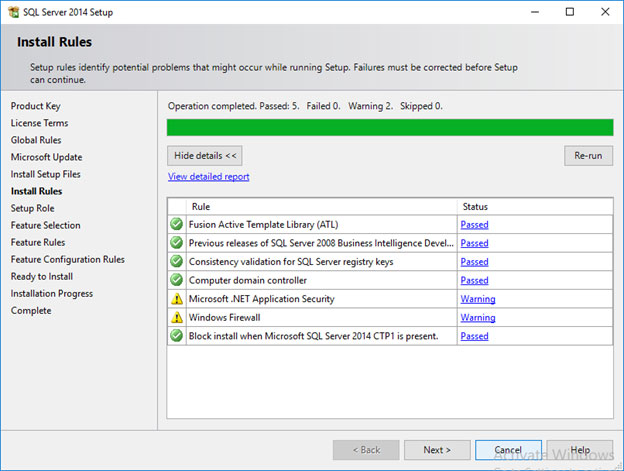Click the disabled Back button
The image size is (624, 471).
[x=366, y=450]
